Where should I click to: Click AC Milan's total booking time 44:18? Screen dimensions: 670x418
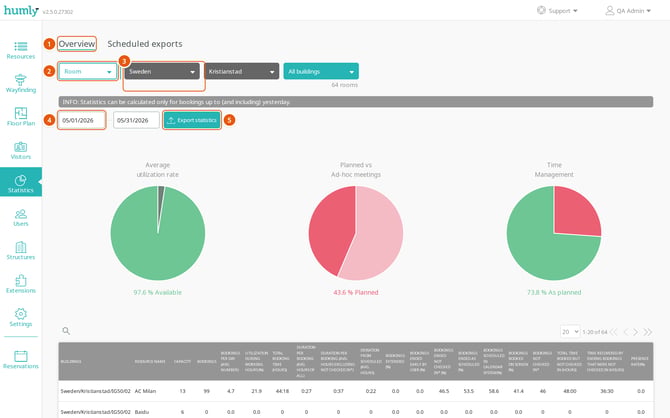282,391
